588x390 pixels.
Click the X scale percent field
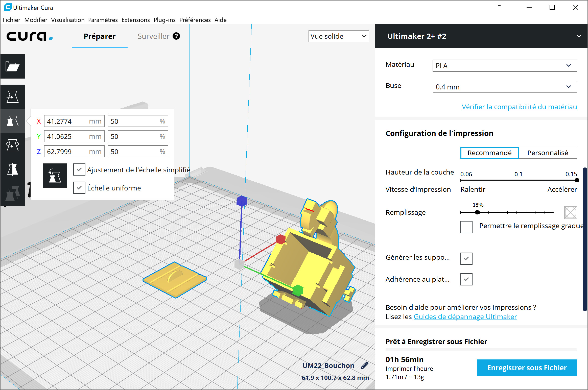point(138,121)
